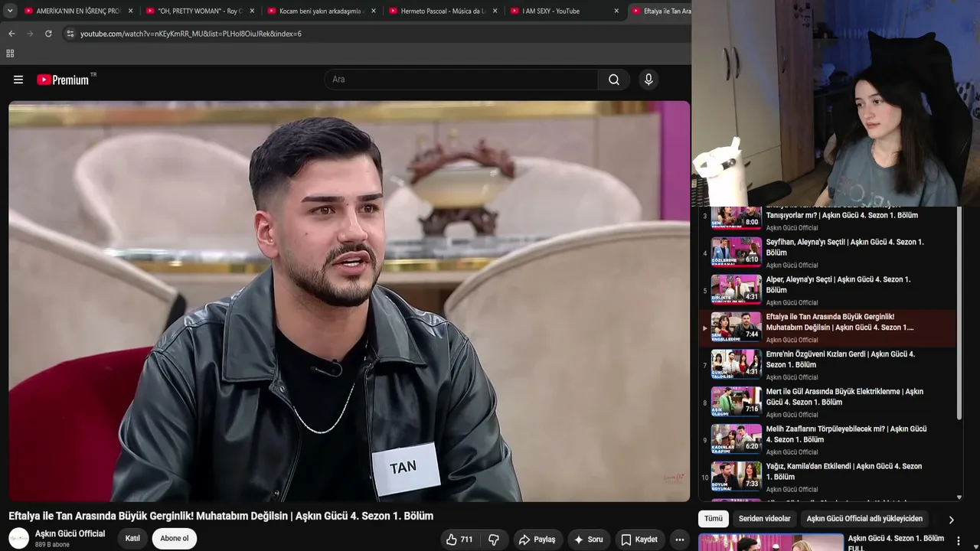Click the playlist scrollbar down arrow
The image size is (980, 551).
pos(959,498)
